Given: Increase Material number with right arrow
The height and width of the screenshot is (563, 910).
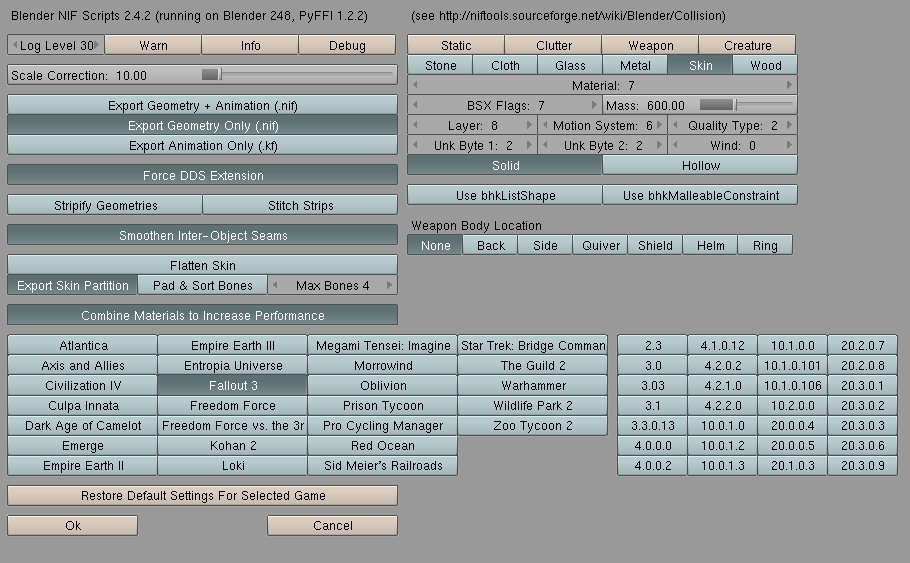Looking at the screenshot, I should tap(789, 85).
